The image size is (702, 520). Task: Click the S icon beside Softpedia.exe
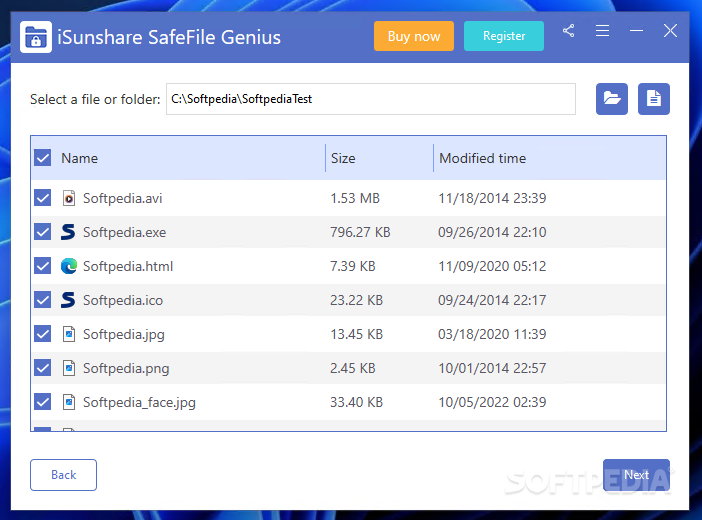[x=68, y=232]
